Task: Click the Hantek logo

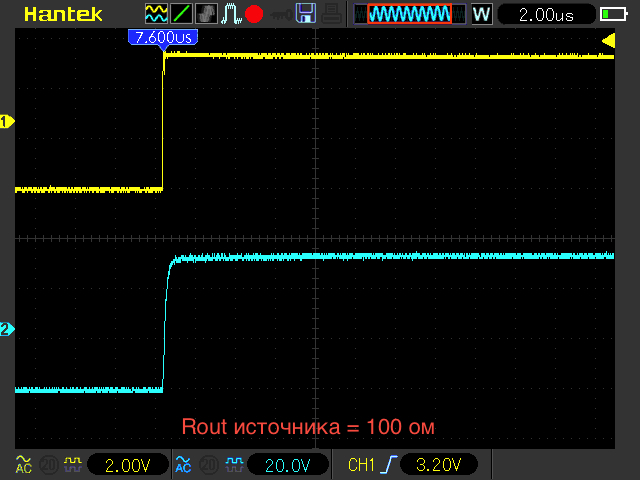Action: [63, 14]
